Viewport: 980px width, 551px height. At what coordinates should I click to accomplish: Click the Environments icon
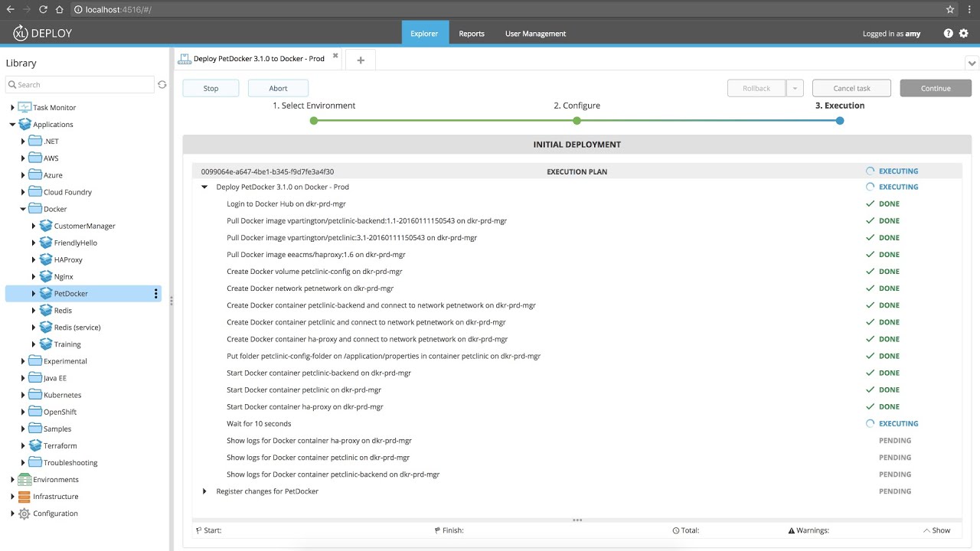pyautogui.click(x=24, y=480)
